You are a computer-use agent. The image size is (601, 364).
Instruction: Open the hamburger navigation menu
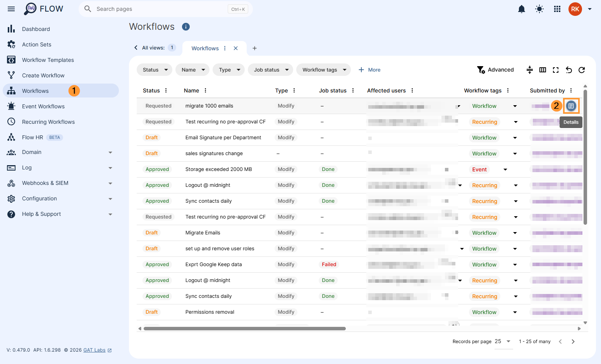pyautogui.click(x=11, y=9)
